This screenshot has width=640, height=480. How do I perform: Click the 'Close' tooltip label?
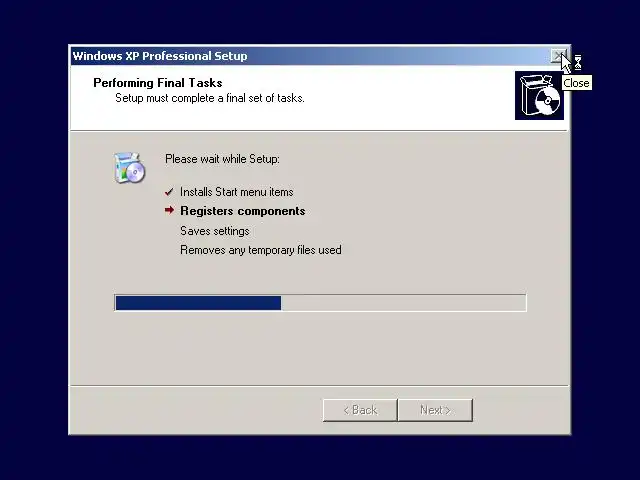576,83
